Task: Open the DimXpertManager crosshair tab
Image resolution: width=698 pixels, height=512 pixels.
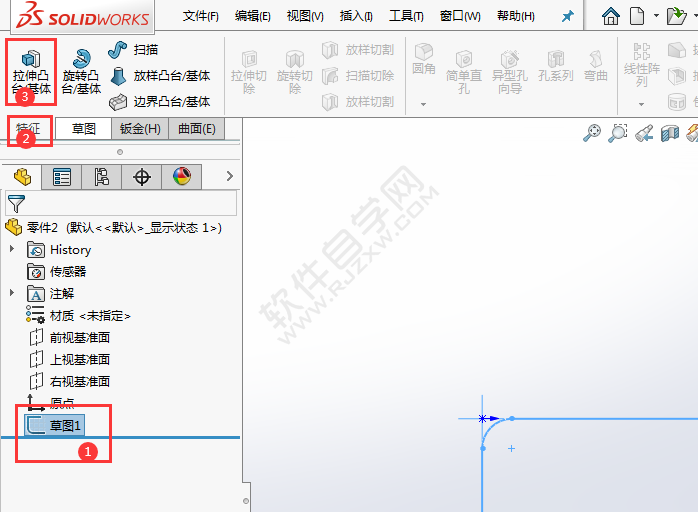Action: pyautogui.click(x=142, y=177)
